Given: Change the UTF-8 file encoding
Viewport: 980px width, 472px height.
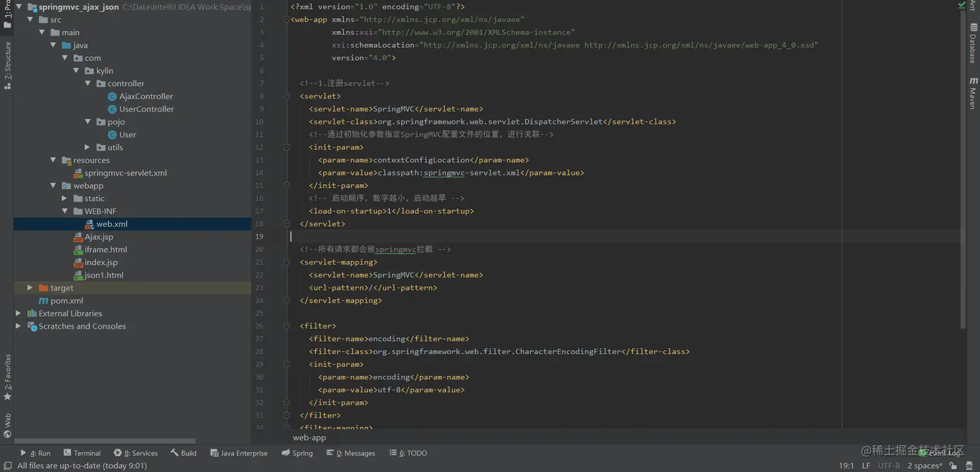Looking at the screenshot, I should coord(889,466).
